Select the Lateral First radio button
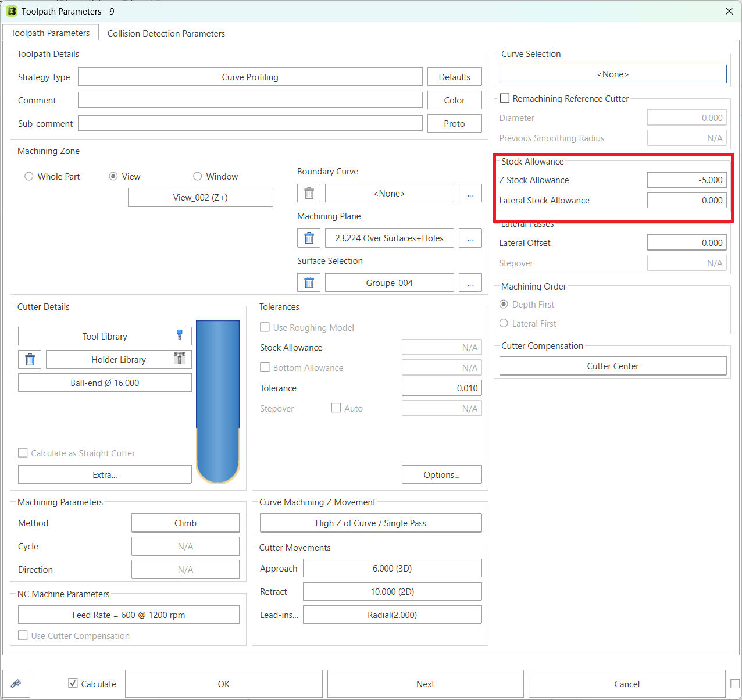The width and height of the screenshot is (742, 700). pos(504,323)
